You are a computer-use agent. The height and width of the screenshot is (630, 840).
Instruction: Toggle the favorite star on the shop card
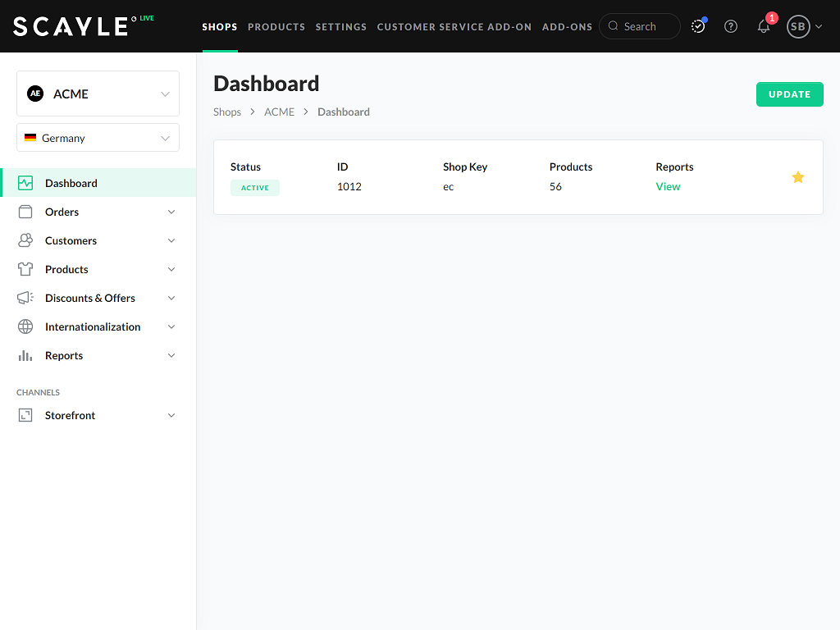(797, 176)
